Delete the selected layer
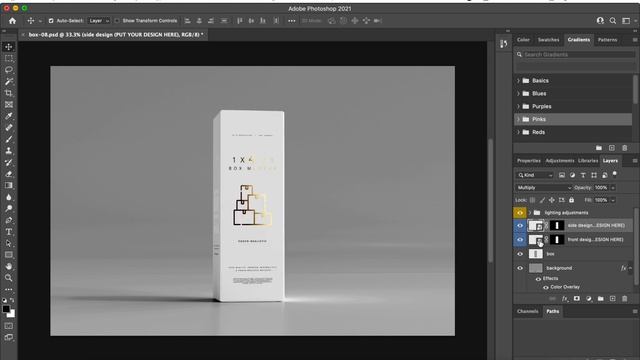This screenshot has width=640, height=360. 624,299
